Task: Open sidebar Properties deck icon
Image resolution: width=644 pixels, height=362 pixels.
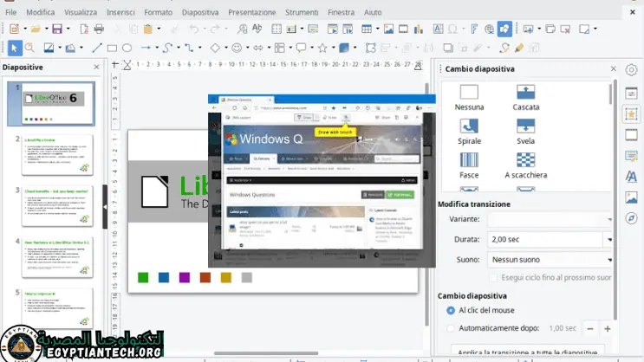Action: click(631, 94)
